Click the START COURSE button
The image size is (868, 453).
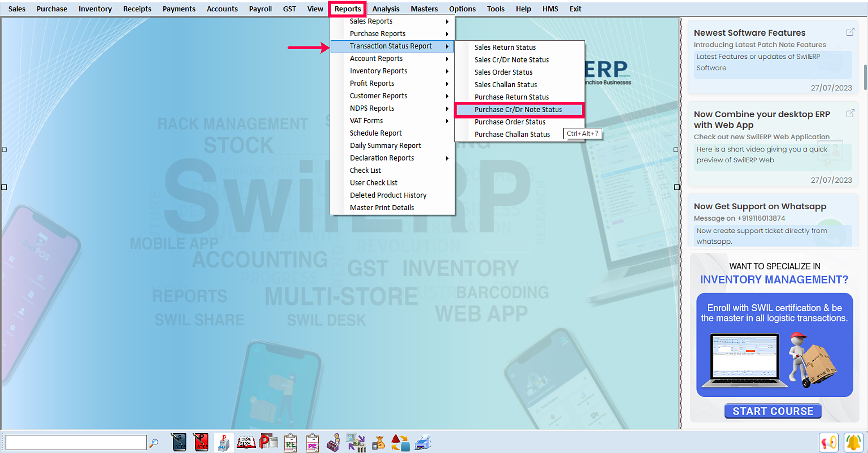pyautogui.click(x=773, y=411)
